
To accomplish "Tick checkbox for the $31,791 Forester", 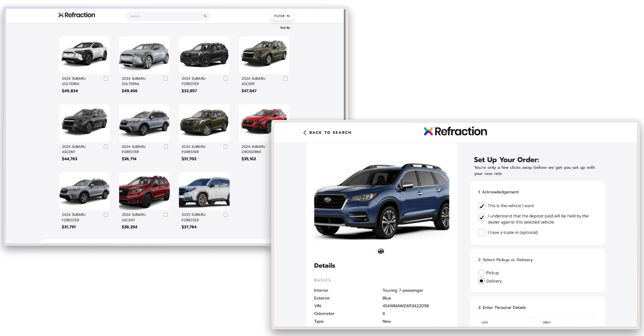I will (106, 215).
